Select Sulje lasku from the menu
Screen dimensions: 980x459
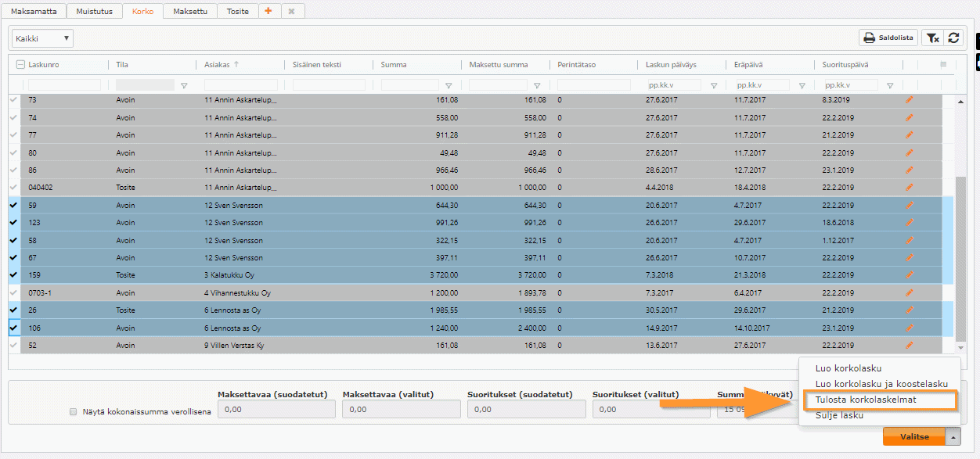pos(839,415)
